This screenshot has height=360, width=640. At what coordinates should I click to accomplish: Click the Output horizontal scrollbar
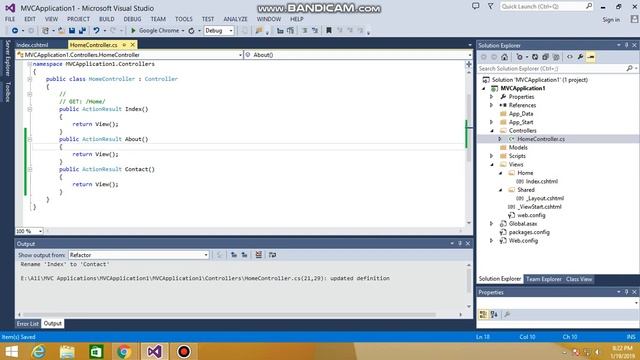pyautogui.click(x=229, y=315)
